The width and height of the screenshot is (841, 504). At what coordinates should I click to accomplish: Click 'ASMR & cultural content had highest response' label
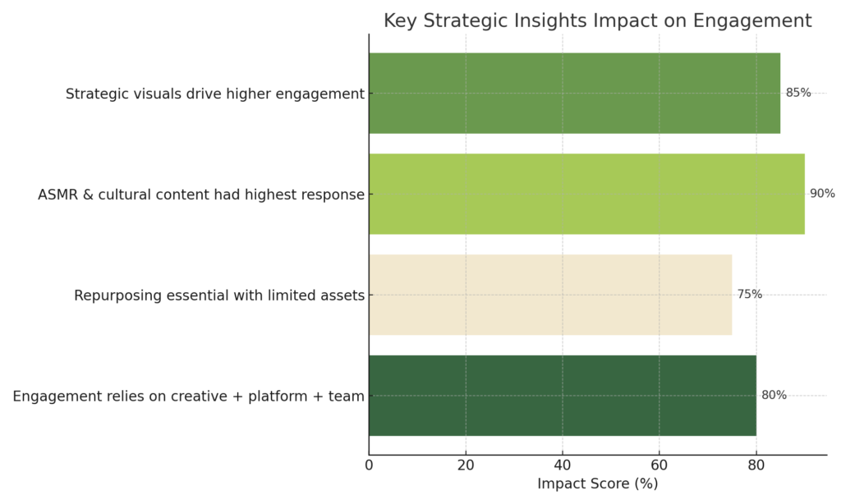coord(200,195)
